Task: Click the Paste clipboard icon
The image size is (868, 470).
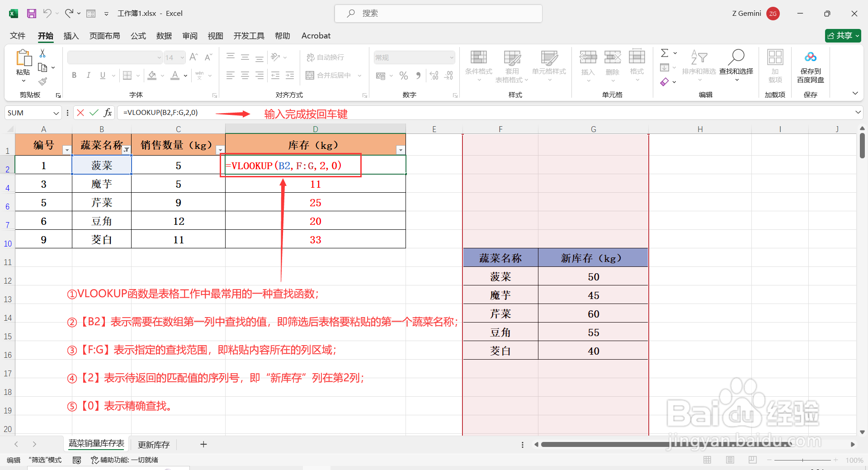Action: (x=24, y=59)
